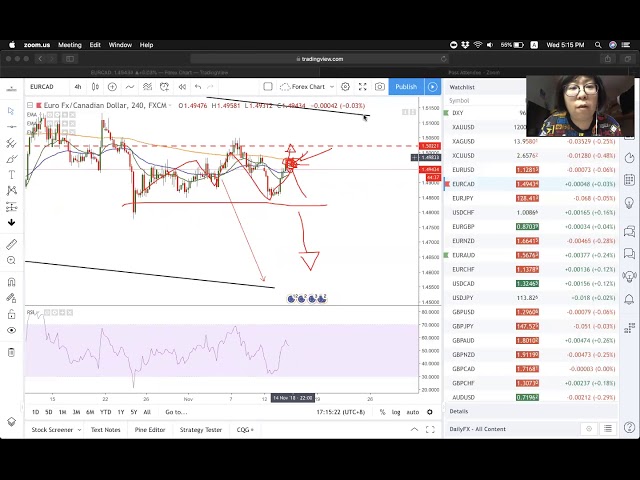This screenshot has width=640, height=480.
Task: Open the Pine Editor tab
Action: (150, 430)
